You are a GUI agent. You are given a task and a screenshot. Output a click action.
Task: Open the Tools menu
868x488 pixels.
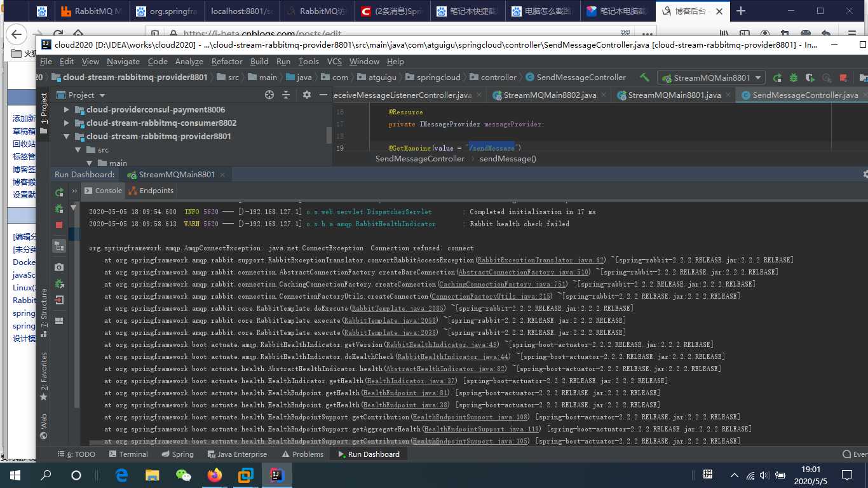(308, 62)
